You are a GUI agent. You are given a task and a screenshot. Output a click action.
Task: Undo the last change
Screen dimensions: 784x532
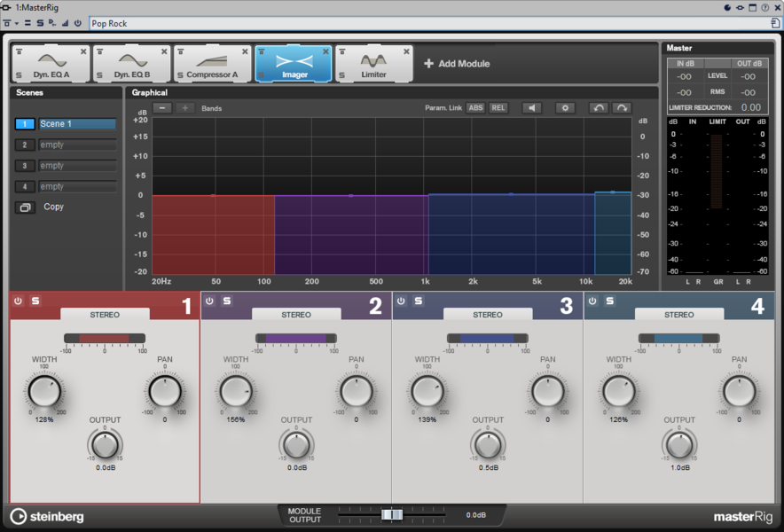tap(598, 108)
